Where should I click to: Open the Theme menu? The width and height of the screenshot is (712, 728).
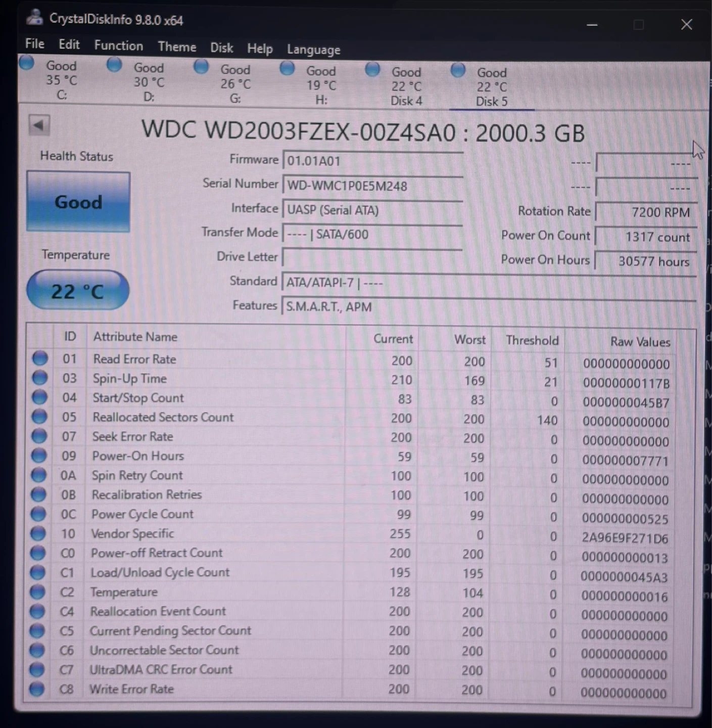pyautogui.click(x=177, y=47)
